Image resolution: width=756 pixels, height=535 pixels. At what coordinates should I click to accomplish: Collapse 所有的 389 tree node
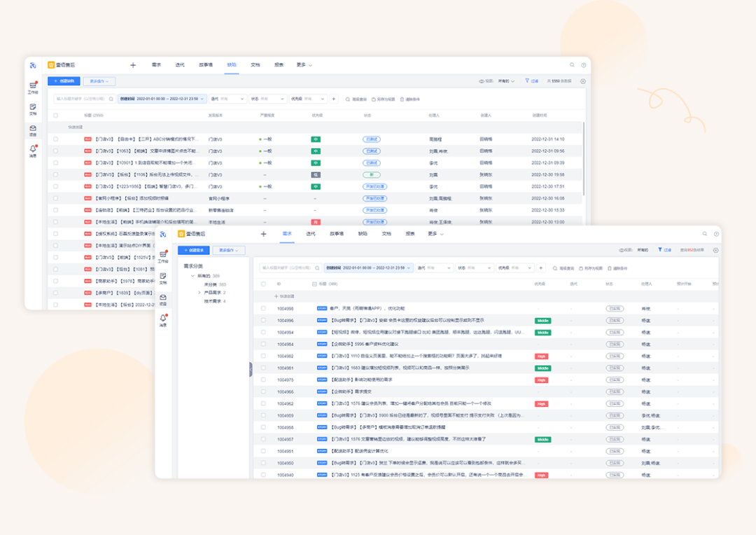tap(193, 276)
